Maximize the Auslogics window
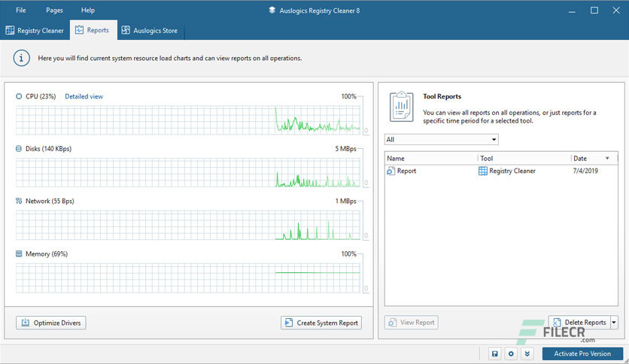The height and width of the screenshot is (364, 629). click(x=594, y=11)
